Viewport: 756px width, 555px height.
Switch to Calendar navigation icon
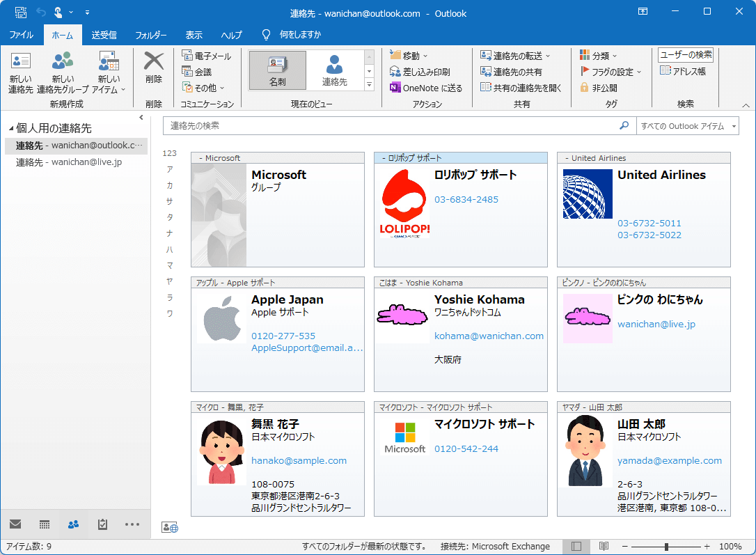tap(45, 524)
